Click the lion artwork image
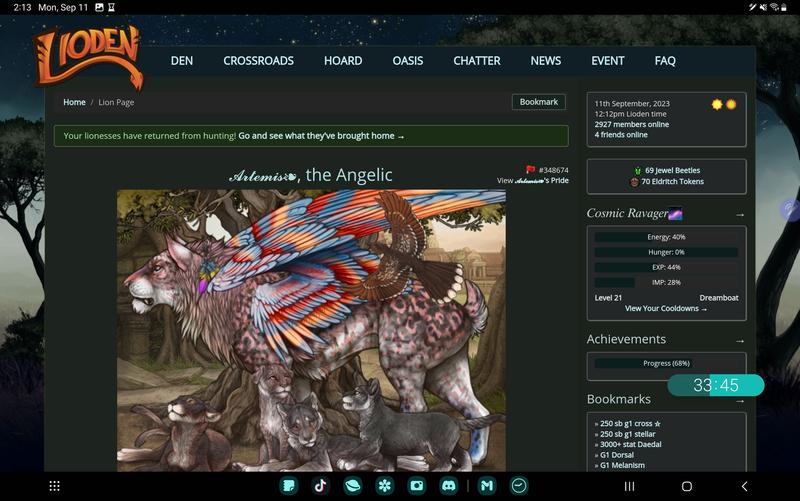Image resolution: width=800 pixels, height=501 pixels. click(x=311, y=330)
